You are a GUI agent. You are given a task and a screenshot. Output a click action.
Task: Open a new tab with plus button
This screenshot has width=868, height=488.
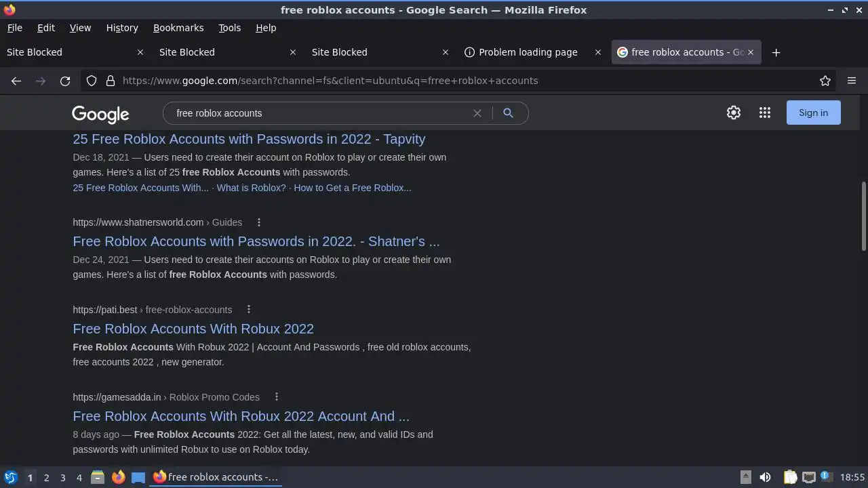coord(776,52)
